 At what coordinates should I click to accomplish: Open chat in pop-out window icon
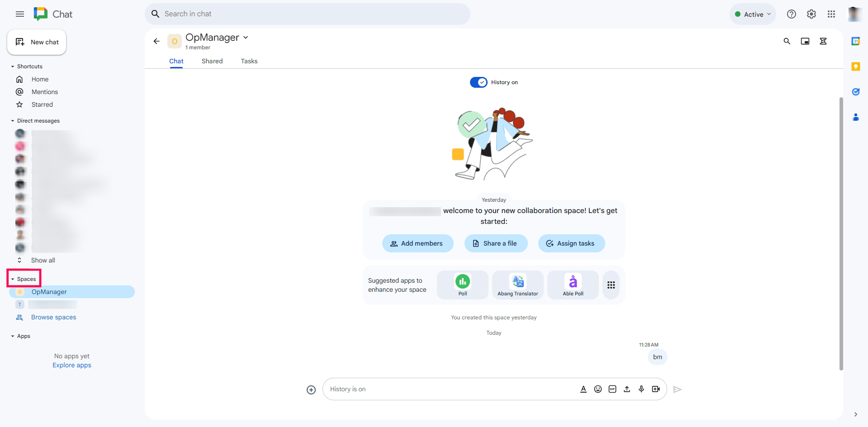[x=805, y=41]
